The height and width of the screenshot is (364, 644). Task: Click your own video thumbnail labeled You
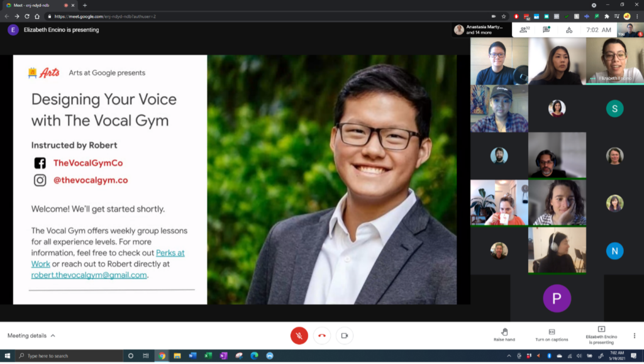[x=630, y=30]
